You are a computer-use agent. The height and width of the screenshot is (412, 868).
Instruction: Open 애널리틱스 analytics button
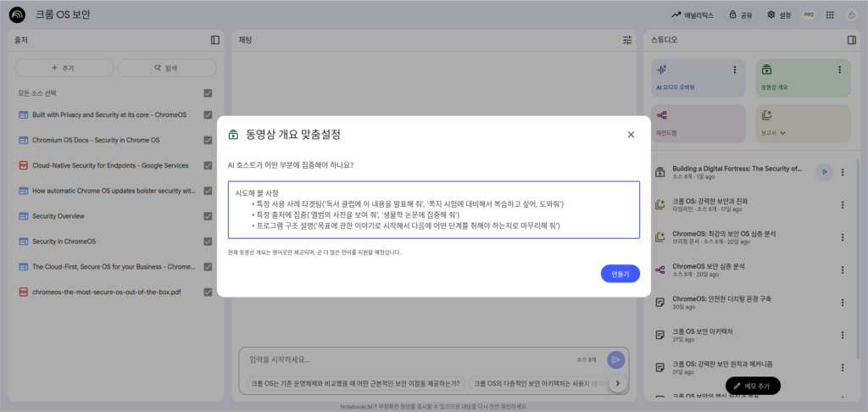pyautogui.click(x=693, y=15)
